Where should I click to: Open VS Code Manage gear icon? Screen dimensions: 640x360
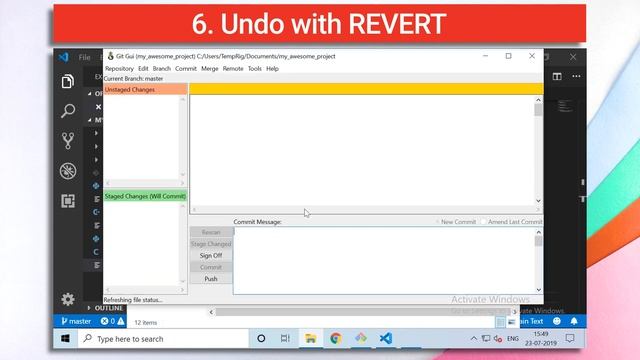click(x=68, y=299)
